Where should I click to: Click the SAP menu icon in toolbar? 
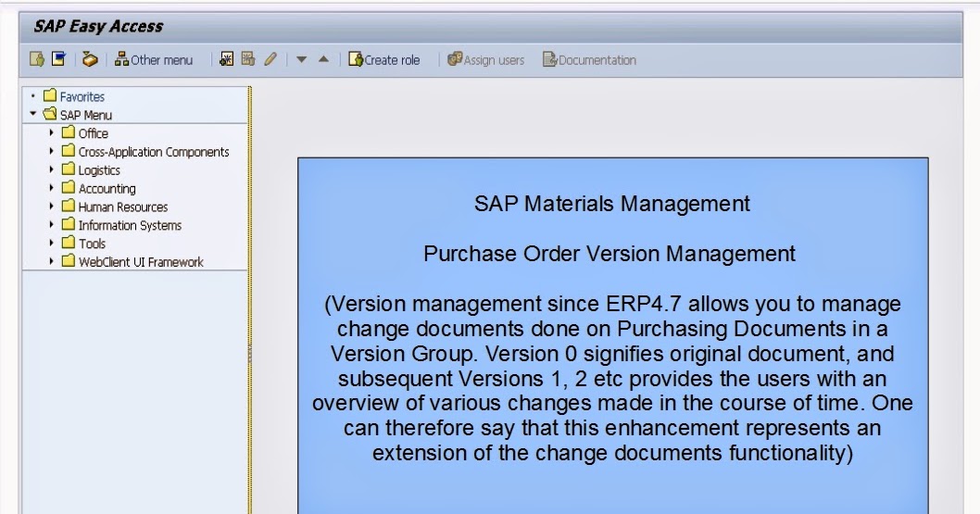(58, 59)
